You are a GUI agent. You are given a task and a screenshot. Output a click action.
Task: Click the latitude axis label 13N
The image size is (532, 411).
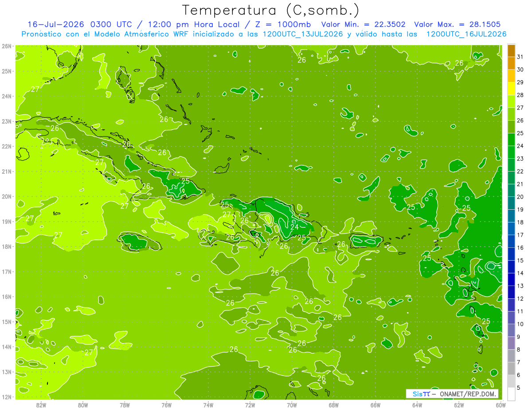6,372
